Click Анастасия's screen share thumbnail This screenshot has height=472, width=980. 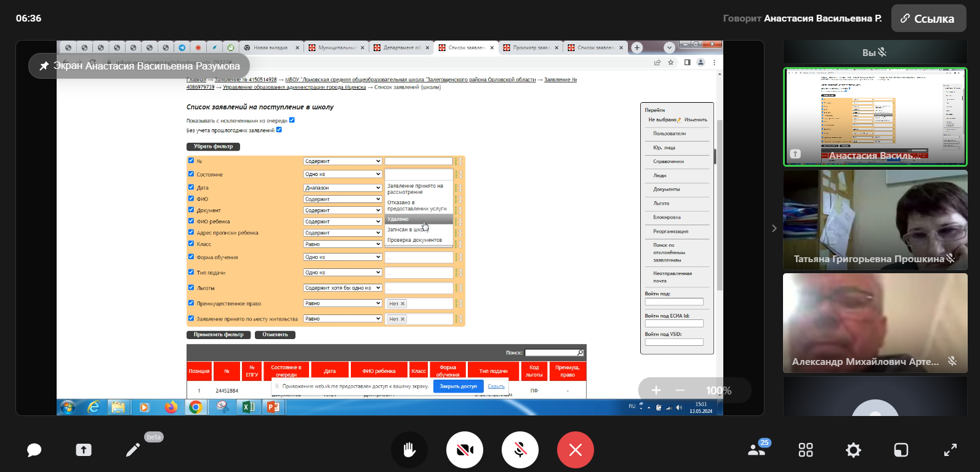pos(875,117)
